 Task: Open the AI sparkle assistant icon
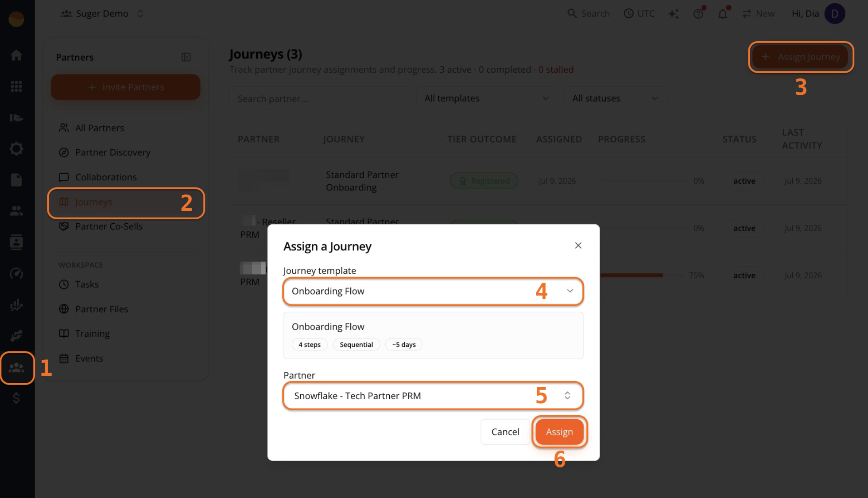(x=674, y=14)
